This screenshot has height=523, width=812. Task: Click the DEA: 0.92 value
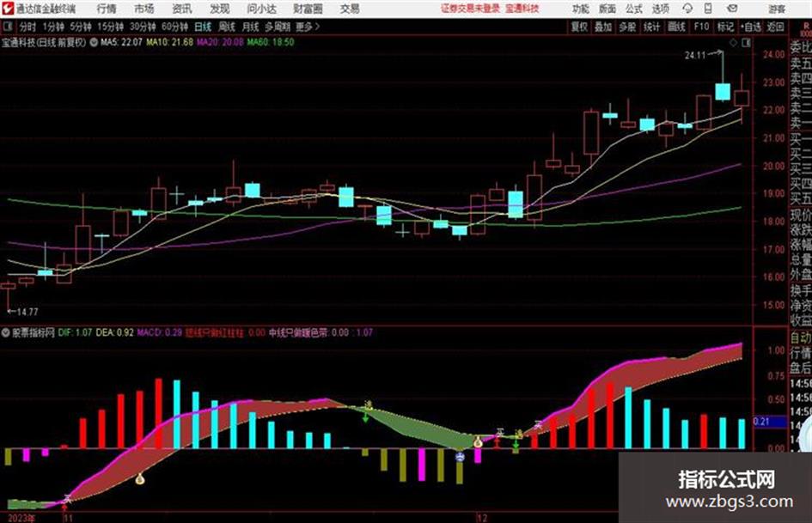pos(115,332)
